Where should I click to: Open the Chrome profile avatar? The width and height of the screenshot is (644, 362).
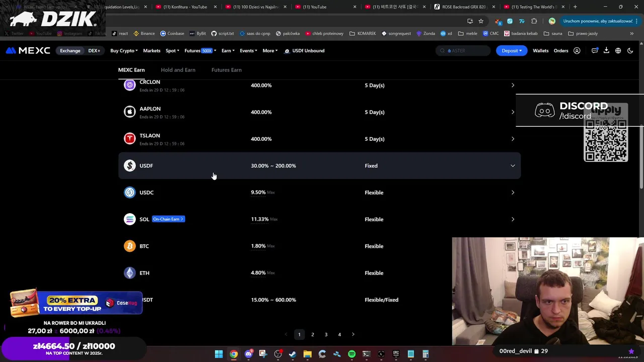click(552, 21)
